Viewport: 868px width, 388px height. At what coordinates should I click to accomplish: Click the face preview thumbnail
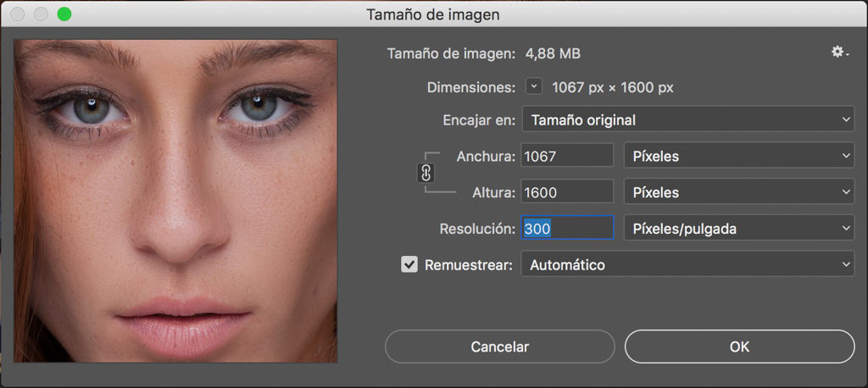[175, 201]
